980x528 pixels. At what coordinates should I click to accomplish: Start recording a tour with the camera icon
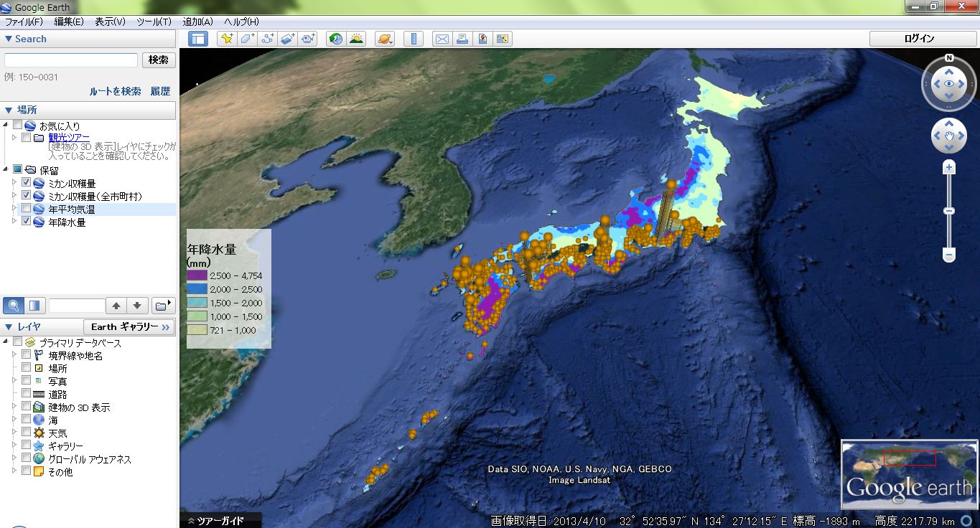point(308,39)
